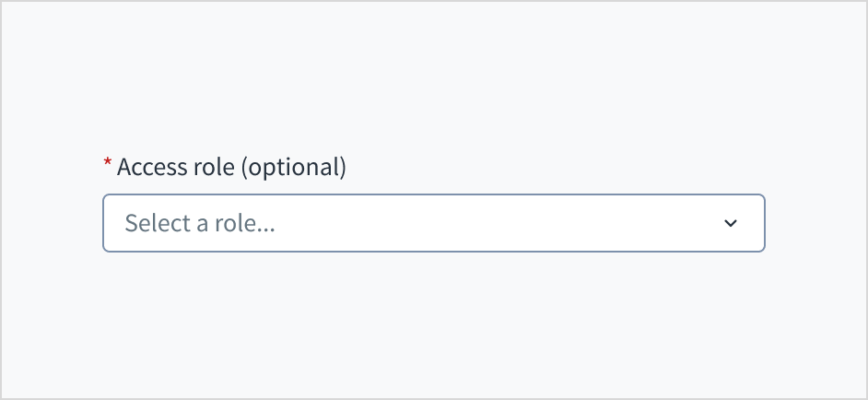
Task: Expand the role selection combo box
Action: (x=433, y=223)
